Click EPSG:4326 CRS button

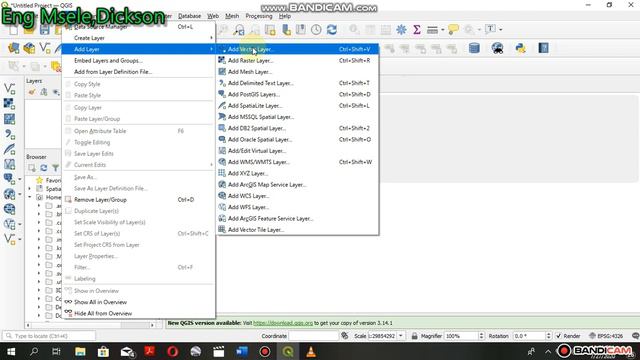click(606, 336)
